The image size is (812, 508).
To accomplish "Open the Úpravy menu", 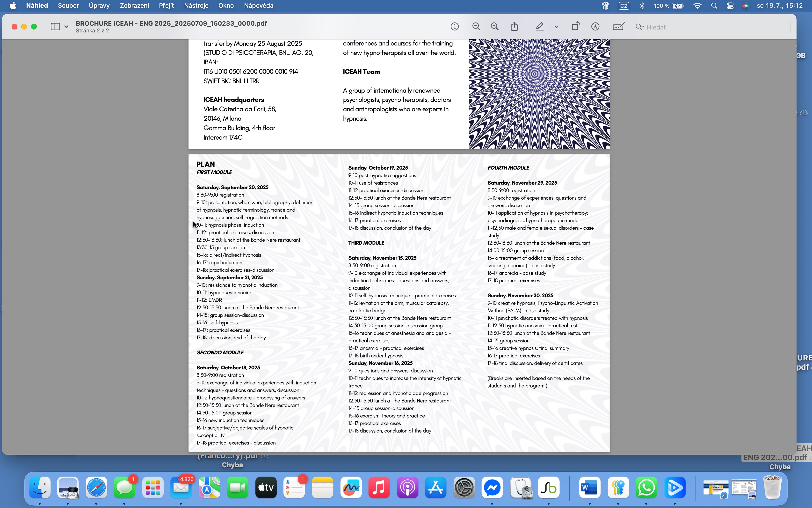I will (99, 6).
